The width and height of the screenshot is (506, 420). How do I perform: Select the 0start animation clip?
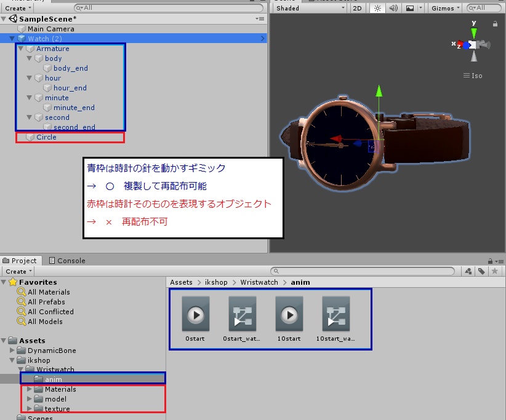[x=196, y=319]
